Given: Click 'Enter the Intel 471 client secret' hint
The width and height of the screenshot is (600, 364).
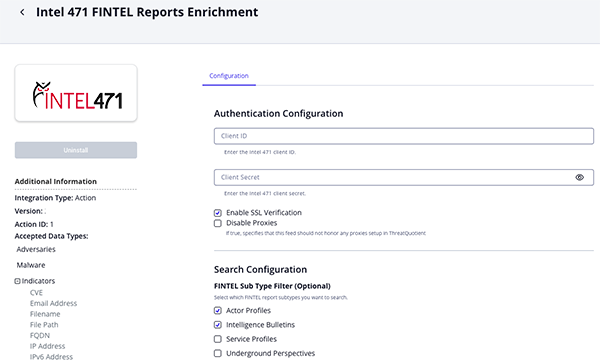Looking at the screenshot, I should coord(265,193).
